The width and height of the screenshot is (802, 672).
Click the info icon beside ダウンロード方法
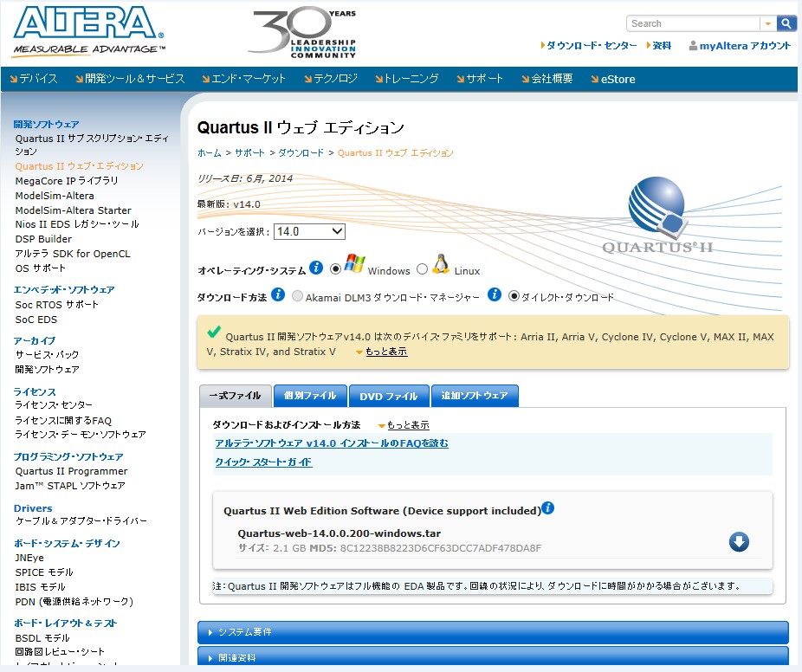click(x=278, y=294)
